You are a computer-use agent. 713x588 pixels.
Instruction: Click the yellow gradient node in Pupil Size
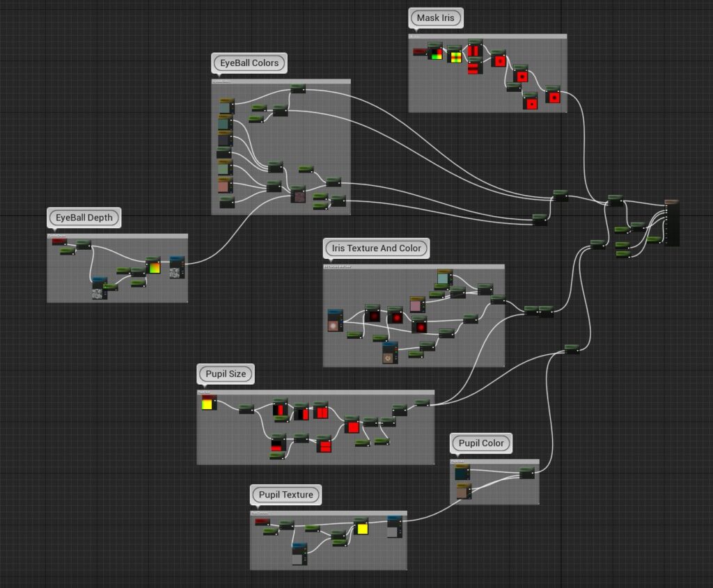[207, 404]
